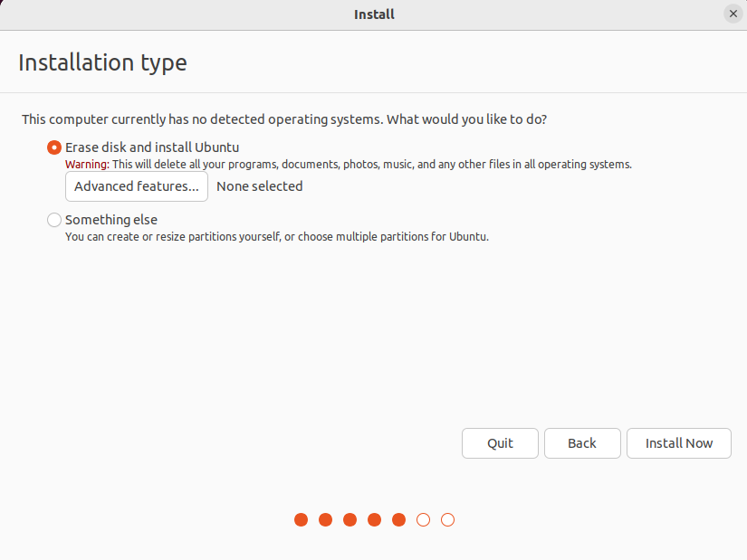Screen dimensions: 747x560
Task: Click the partition description under "Something else"
Action: [277, 237]
